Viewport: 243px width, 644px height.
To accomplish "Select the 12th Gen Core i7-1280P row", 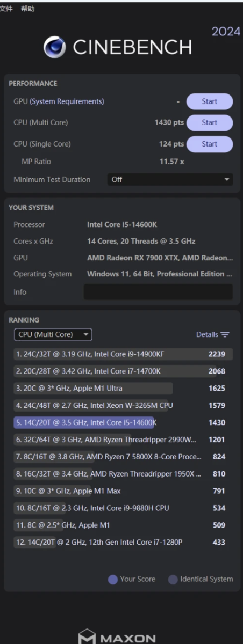I will 123,543.
